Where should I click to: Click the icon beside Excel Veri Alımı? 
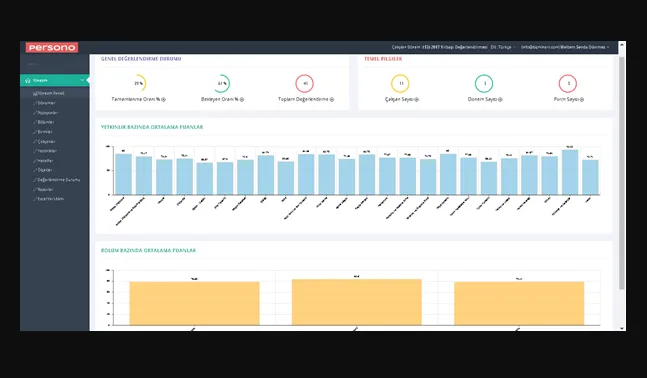[x=35, y=199]
